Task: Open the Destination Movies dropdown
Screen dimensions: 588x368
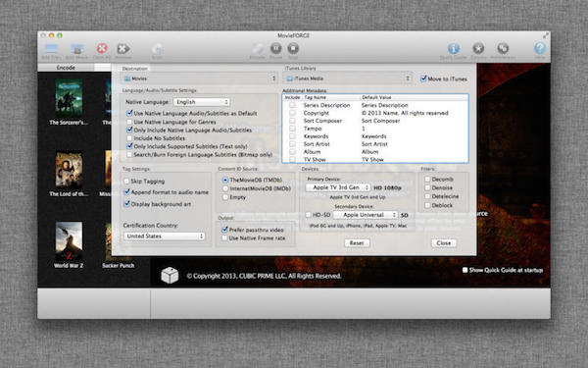Action: [x=199, y=79]
